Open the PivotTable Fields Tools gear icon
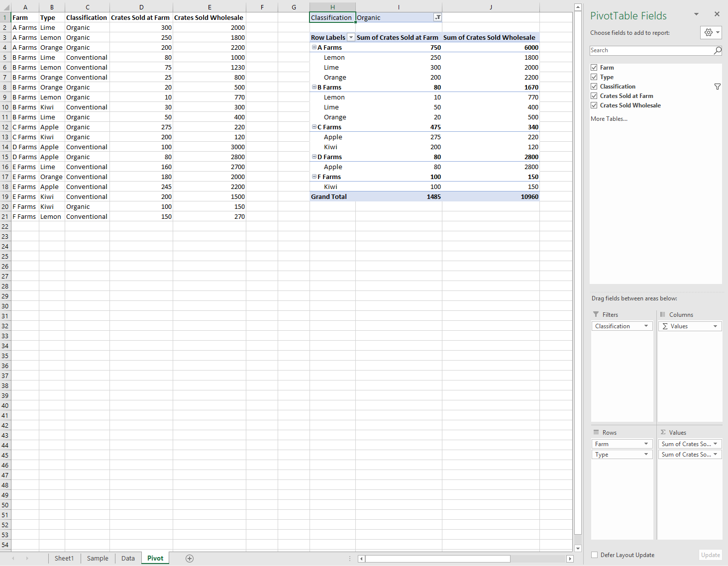Screen dimensions: 728x566 coord(708,32)
